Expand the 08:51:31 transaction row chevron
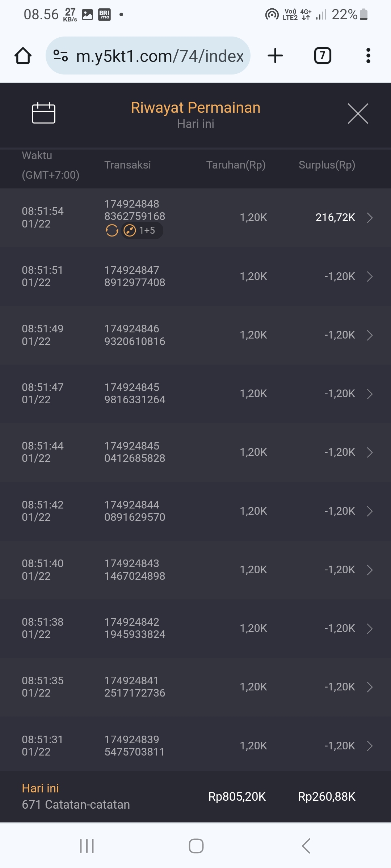This screenshot has height=868, width=391. pyautogui.click(x=370, y=746)
